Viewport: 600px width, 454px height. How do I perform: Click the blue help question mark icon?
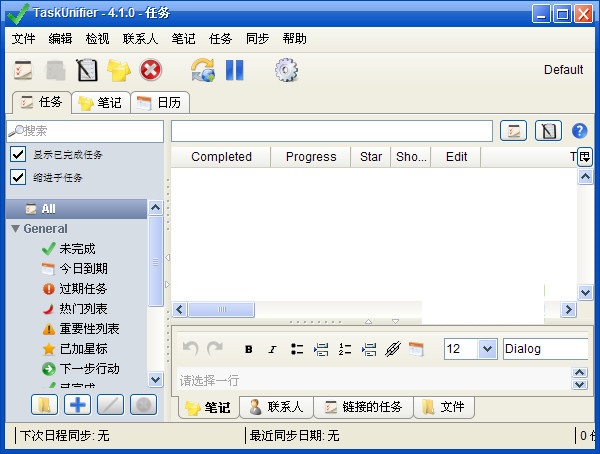[579, 131]
